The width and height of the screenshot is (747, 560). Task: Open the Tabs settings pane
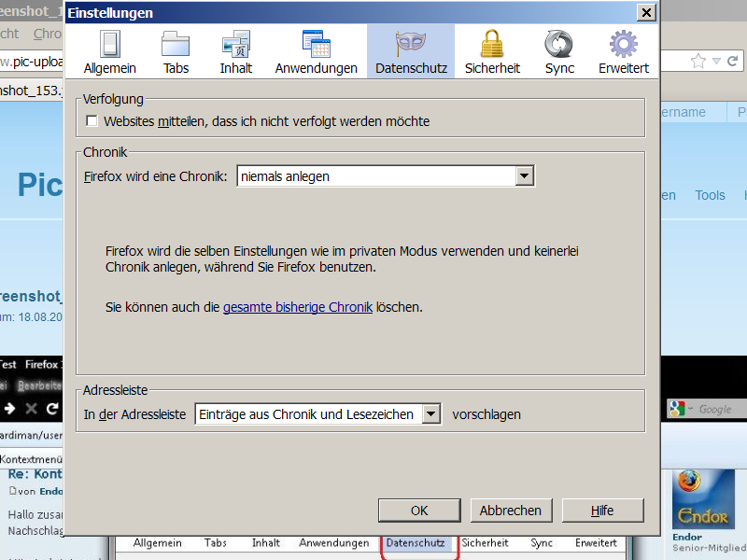176,52
